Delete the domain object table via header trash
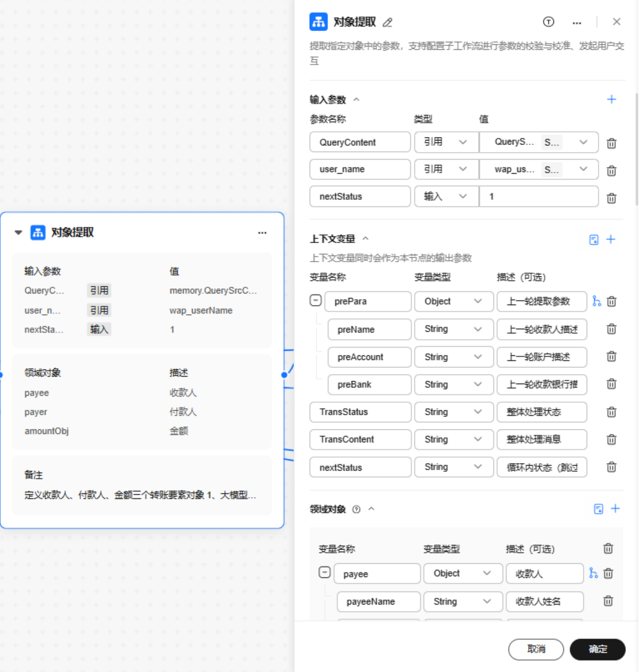Image resolution: width=639 pixels, height=672 pixels. pos(608,548)
